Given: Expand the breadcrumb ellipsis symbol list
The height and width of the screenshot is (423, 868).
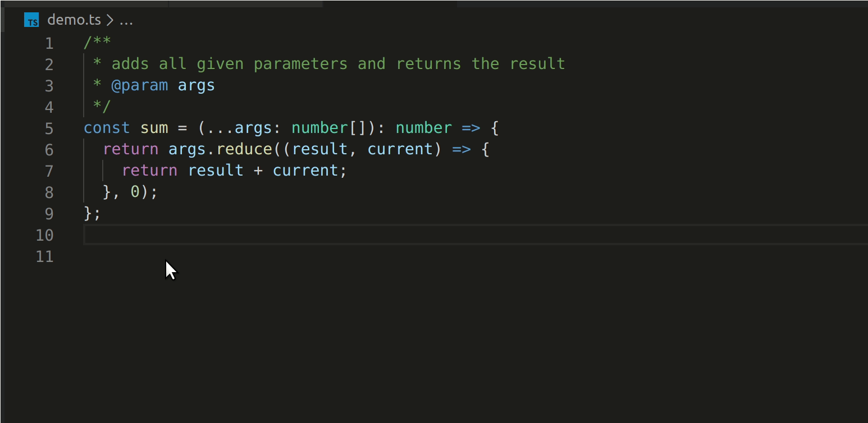Looking at the screenshot, I should (126, 20).
